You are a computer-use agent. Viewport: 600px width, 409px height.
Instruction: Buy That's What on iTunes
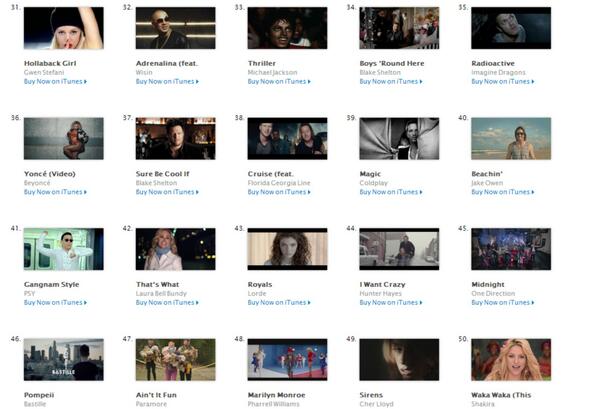click(167, 303)
